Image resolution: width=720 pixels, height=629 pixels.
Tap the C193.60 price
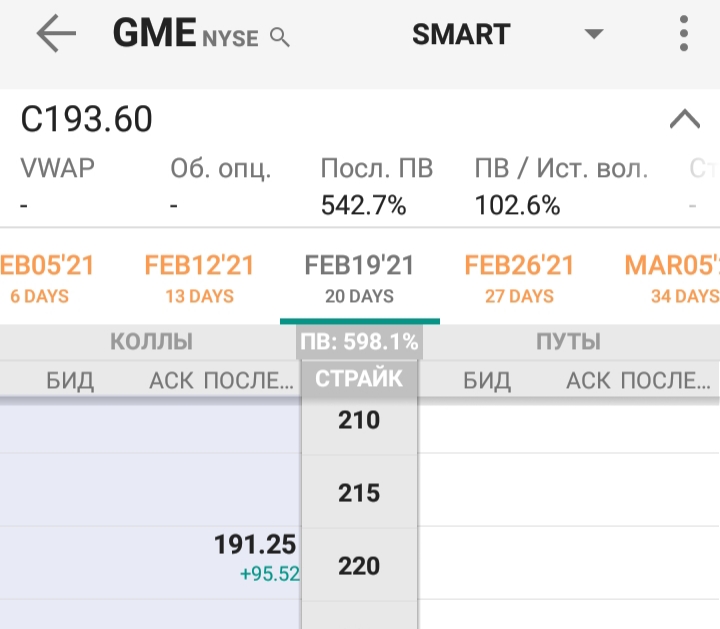[86, 119]
